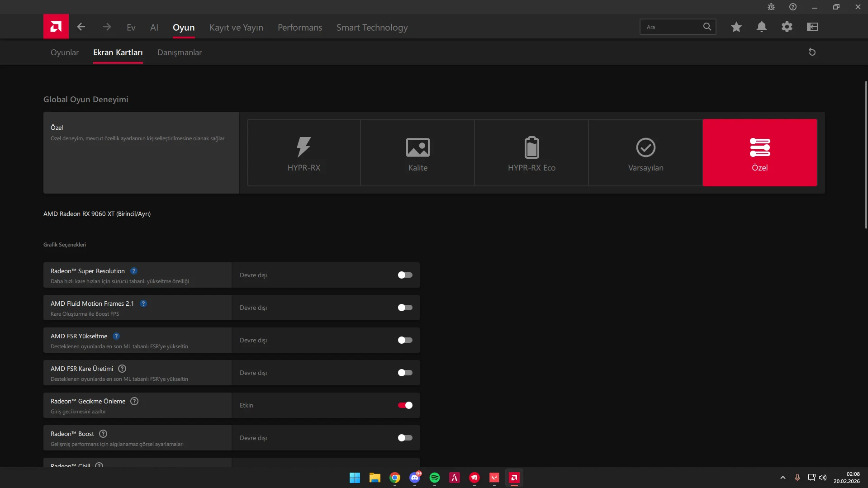Image resolution: width=868 pixels, height=488 pixels.
Task: Switch to the Performans tab
Action: 299,28
